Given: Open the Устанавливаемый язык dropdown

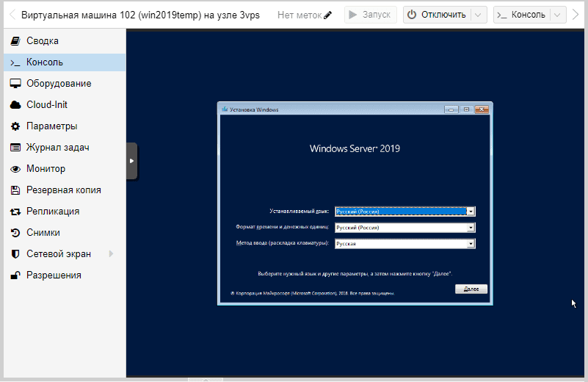Looking at the screenshot, I should coord(405,212).
